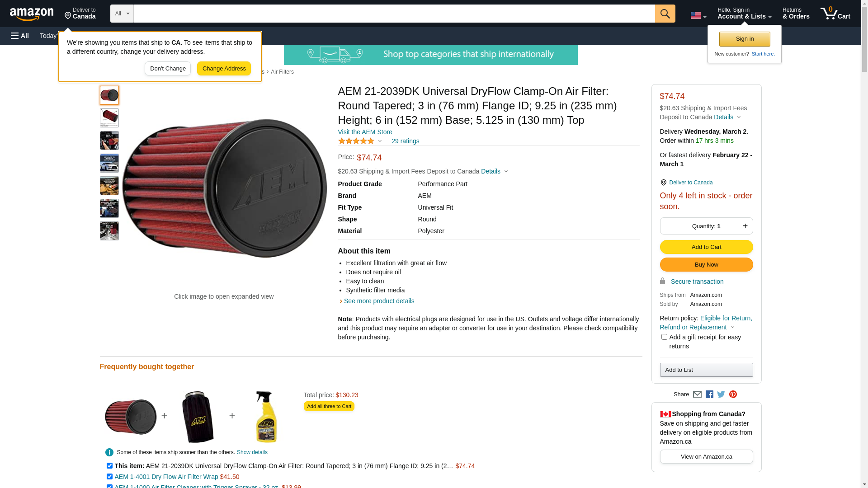Expand the Add to List dropdown
The width and height of the screenshot is (868, 488).
(706, 370)
